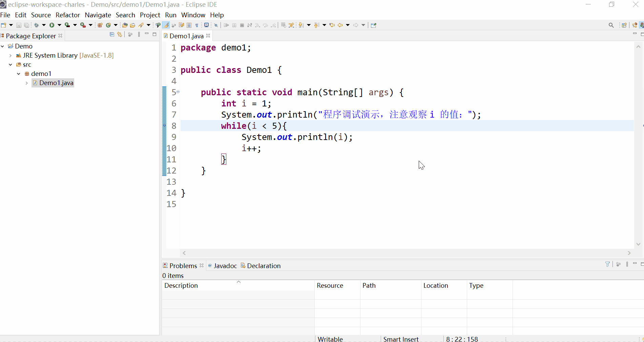Screen dimensions: 644x342
Task: Toggle Show Whitespace Characters pilcrow button
Action: pyautogui.click(x=197, y=25)
